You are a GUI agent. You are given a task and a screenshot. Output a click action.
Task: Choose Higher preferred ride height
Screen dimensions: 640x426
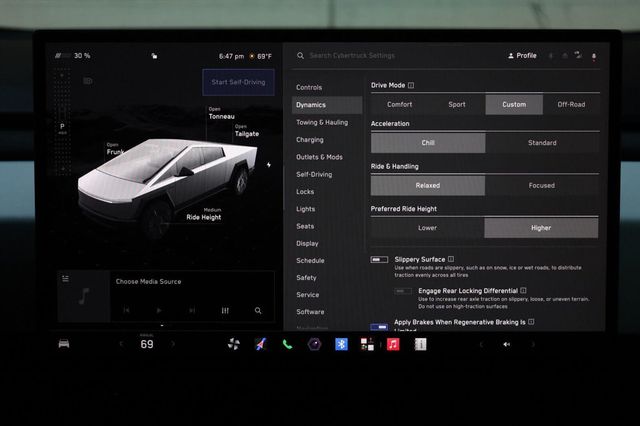[x=541, y=228]
